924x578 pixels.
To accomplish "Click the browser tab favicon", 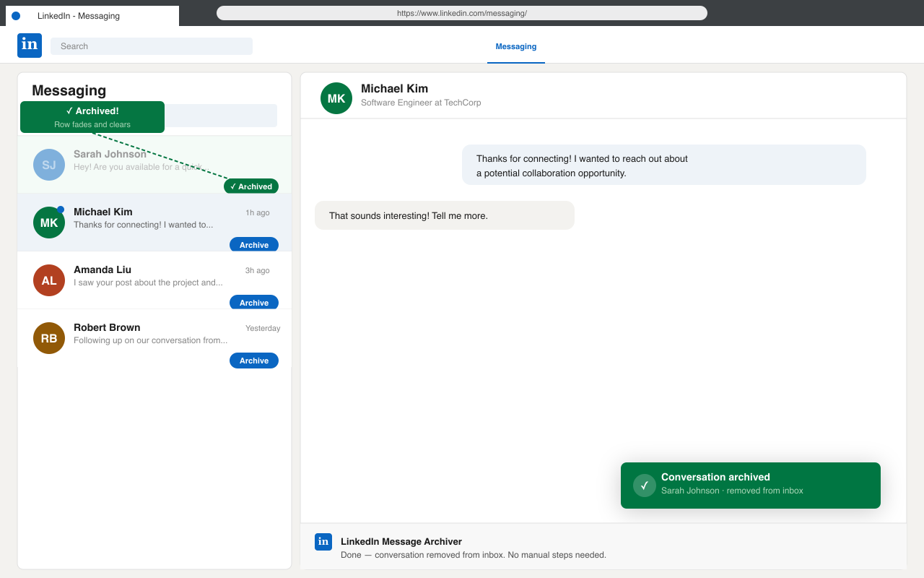I will click(x=16, y=16).
